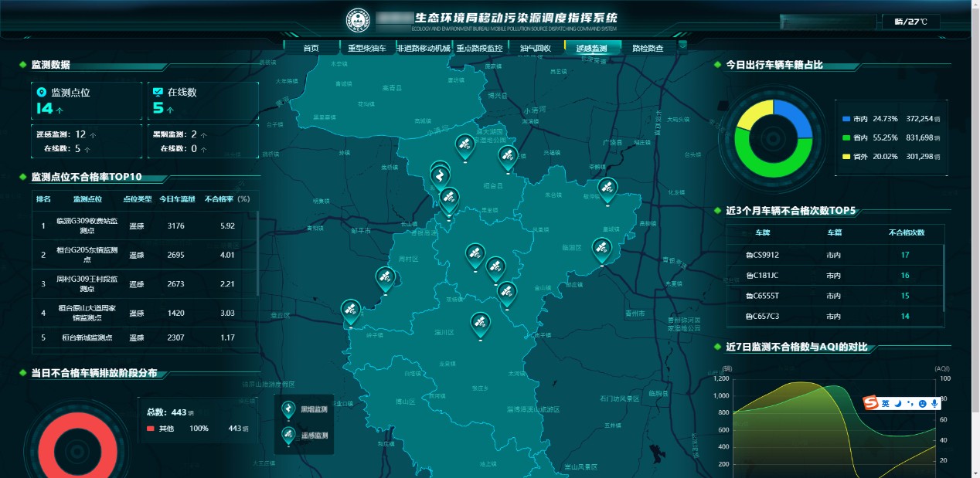Click the Sogou input method S icon
The width and height of the screenshot is (980, 478).
tap(872, 403)
